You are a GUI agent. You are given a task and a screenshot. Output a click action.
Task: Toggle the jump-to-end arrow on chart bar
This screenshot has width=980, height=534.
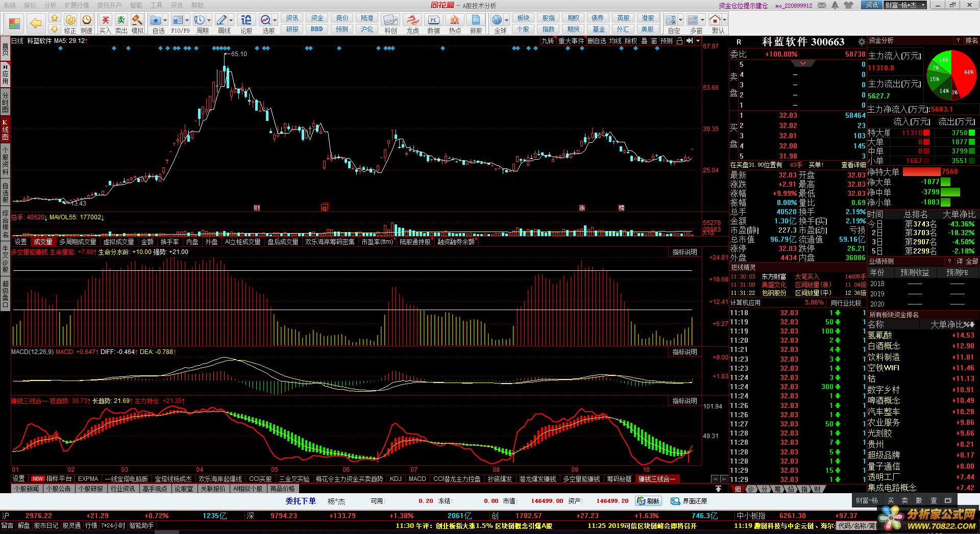689,41
